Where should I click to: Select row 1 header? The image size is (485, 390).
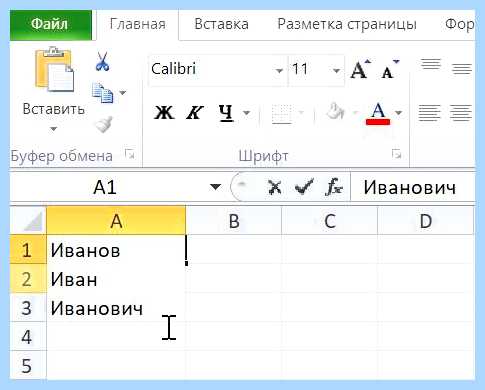tap(28, 250)
